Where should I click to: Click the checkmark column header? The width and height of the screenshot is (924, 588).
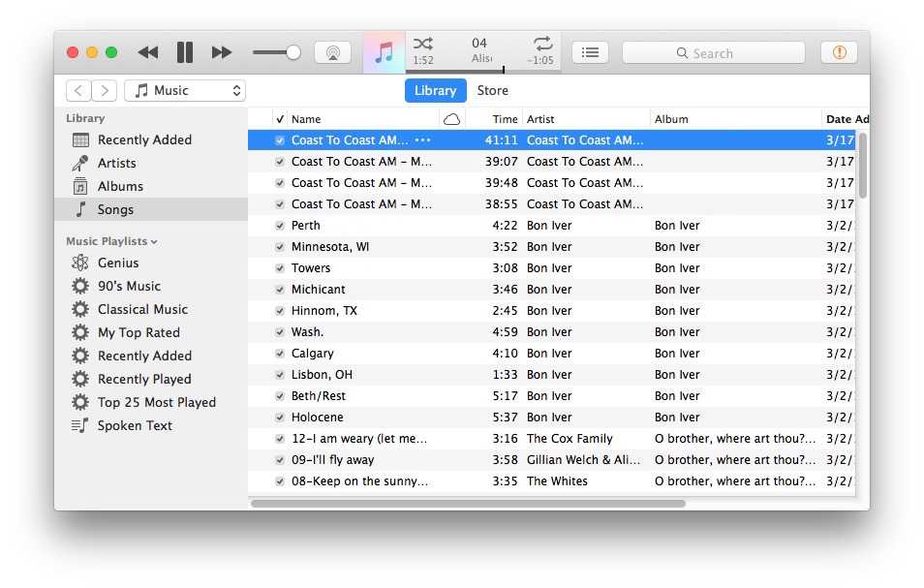pyautogui.click(x=279, y=119)
